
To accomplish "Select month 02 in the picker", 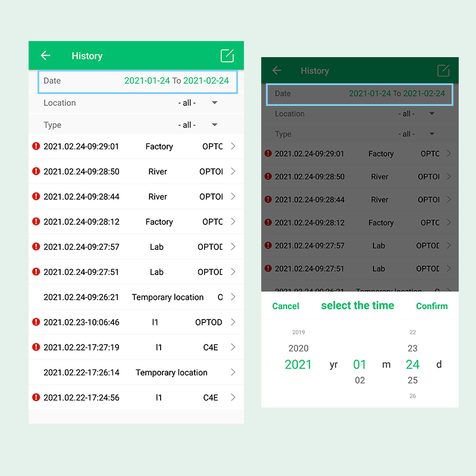I will click(x=360, y=380).
